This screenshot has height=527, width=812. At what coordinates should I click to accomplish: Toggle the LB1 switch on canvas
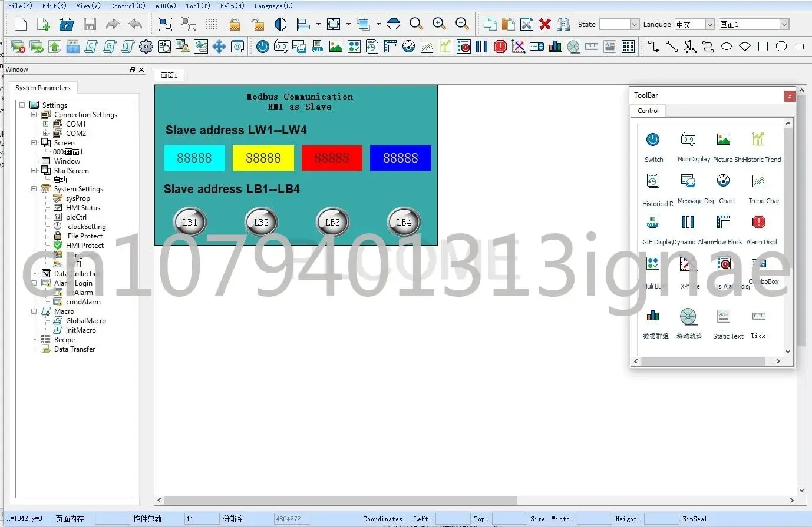[x=189, y=222]
